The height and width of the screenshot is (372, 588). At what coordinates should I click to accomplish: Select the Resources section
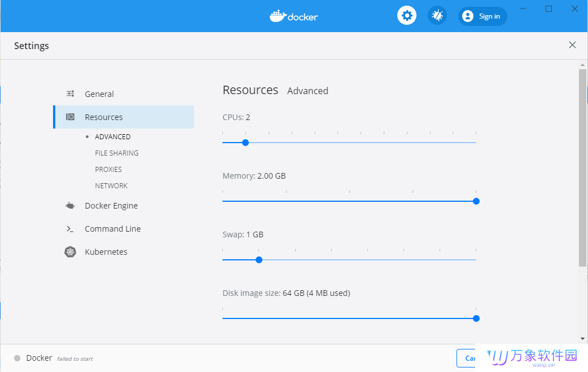pos(124,117)
